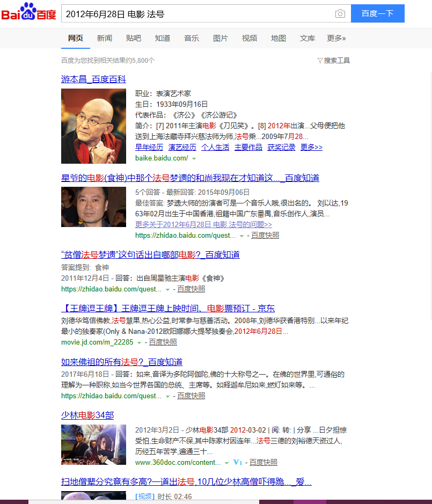This screenshot has width=432, height=504.
Task: Select the 网页 tab
Action: (76, 38)
